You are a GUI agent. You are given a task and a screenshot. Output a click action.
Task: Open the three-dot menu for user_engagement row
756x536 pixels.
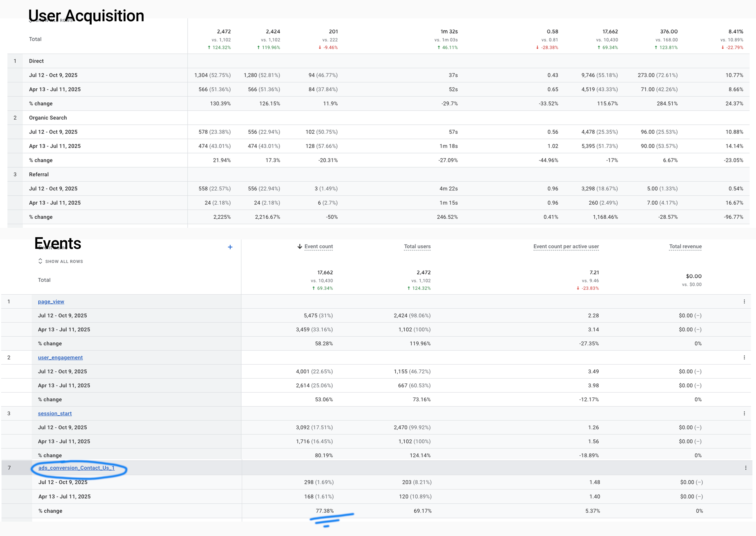pos(744,357)
